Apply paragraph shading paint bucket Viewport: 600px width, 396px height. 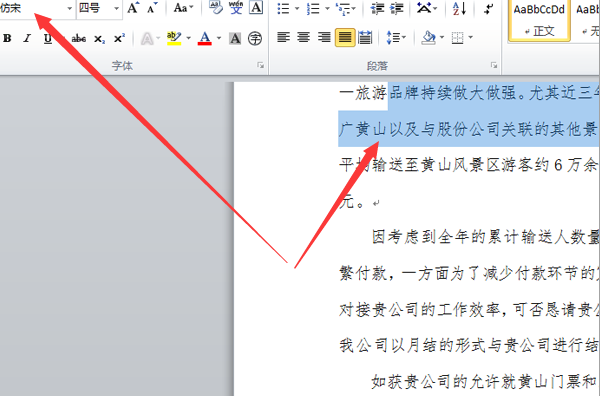point(429,37)
